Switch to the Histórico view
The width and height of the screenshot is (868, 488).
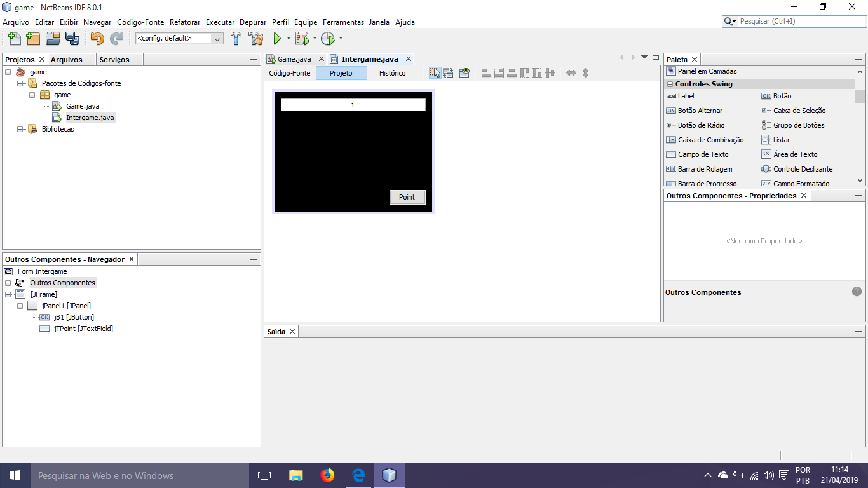click(392, 73)
